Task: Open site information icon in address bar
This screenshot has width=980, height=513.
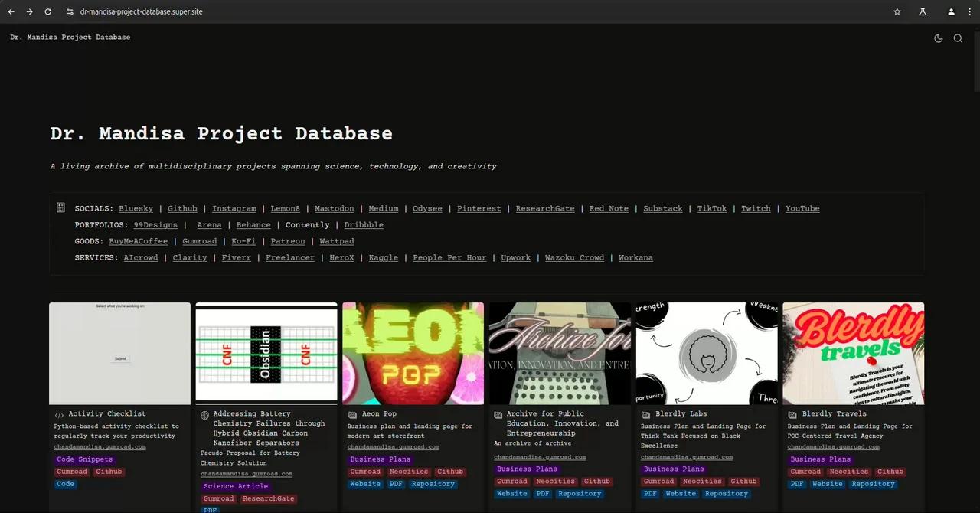Action: 69,11
